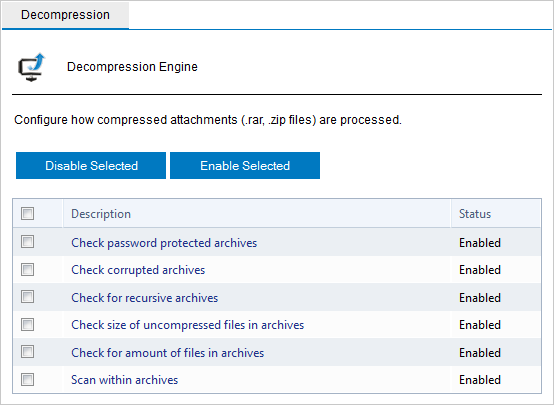Check the uncompressed files size row checkbox

[28, 324]
